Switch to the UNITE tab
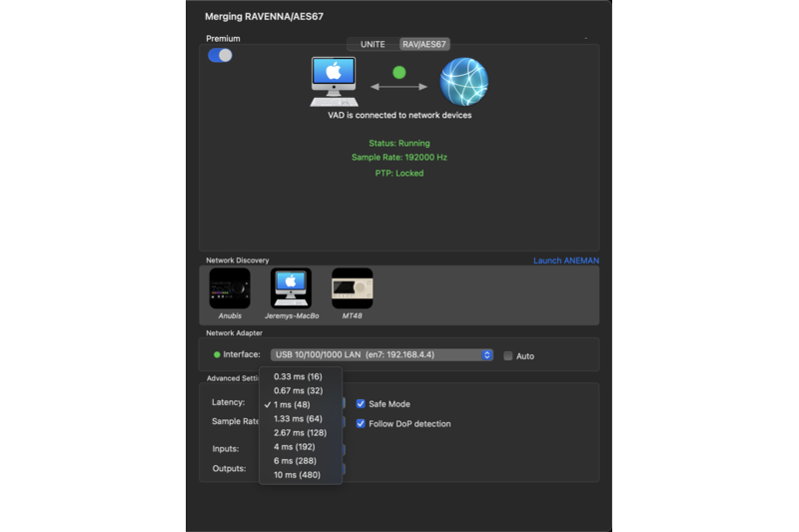This screenshot has width=799, height=532. pos(373,44)
